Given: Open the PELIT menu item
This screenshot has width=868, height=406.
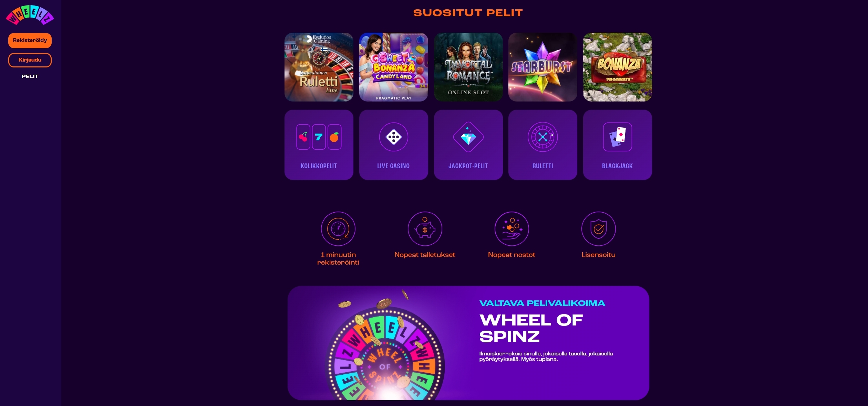Looking at the screenshot, I should 30,76.
